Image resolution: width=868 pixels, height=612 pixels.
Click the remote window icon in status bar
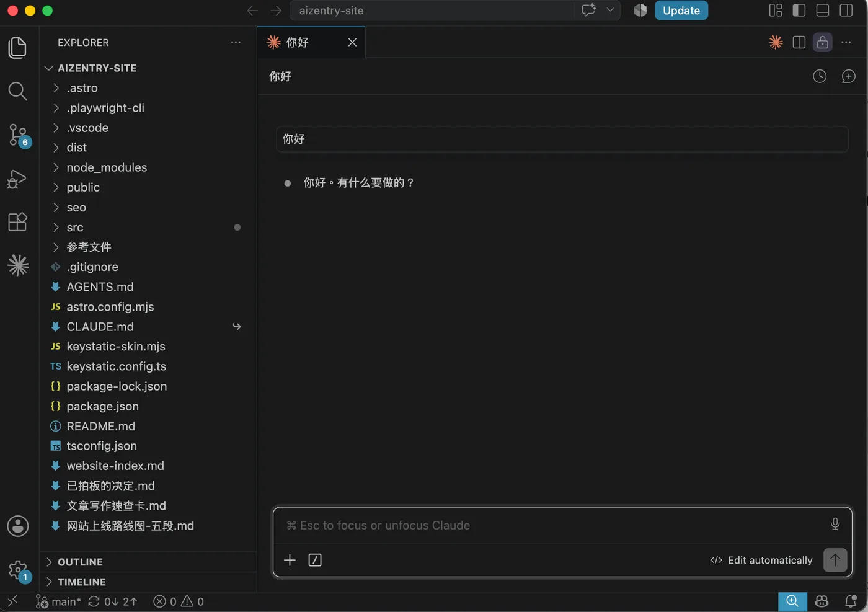(12, 601)
